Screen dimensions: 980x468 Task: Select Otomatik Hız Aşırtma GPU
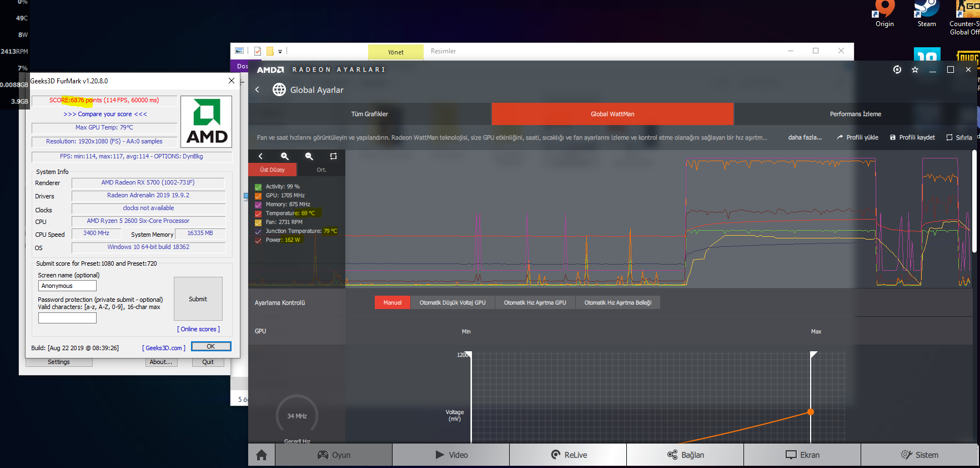point(535,302)
